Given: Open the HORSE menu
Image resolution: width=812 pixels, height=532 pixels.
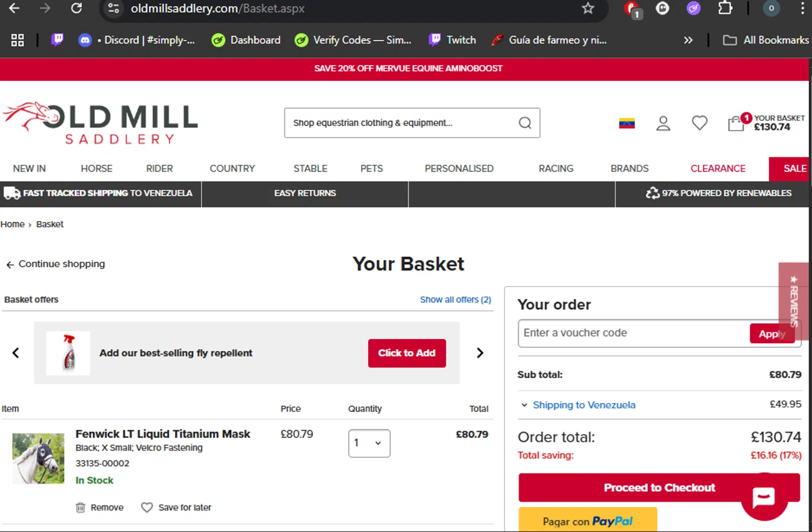Looking at the screenshot, I should pyautogui.click(x=96, y=168).
